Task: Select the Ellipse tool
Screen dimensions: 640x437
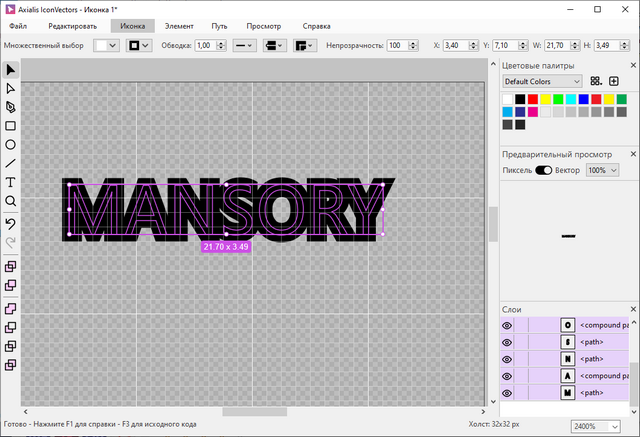Action: point(11,144)
